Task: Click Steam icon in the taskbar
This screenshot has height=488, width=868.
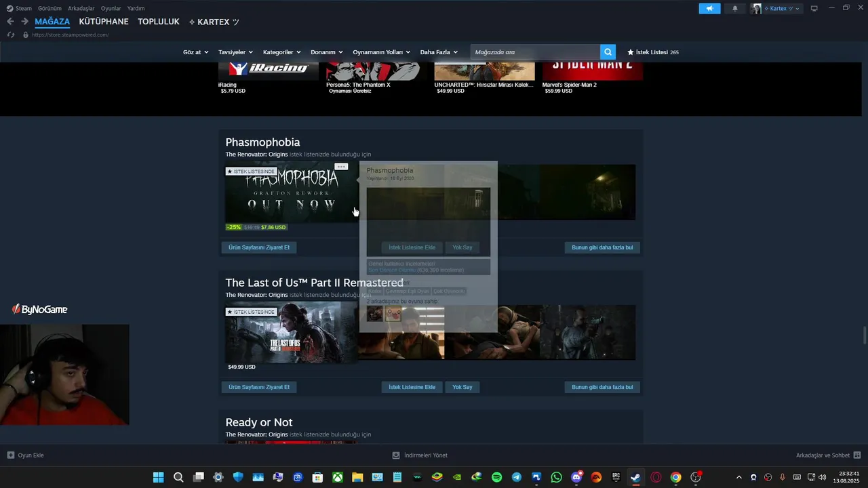Action: tap(636, 477)
